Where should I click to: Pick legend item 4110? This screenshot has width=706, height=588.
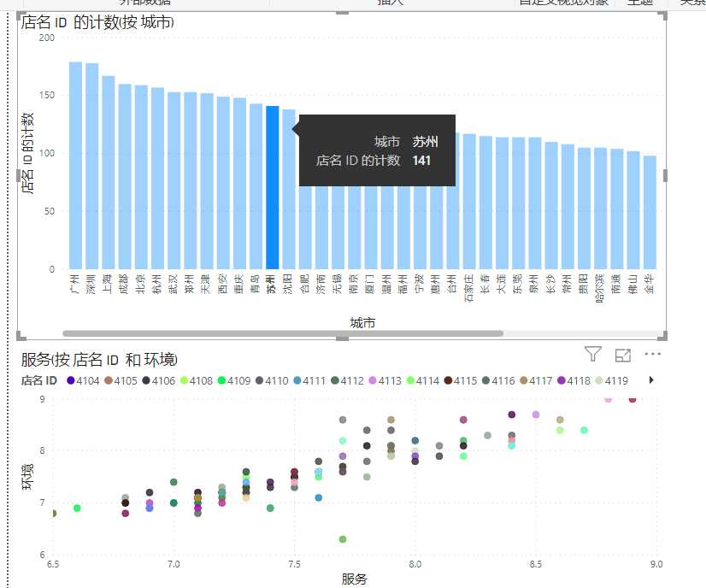click(x=272, y=380)
